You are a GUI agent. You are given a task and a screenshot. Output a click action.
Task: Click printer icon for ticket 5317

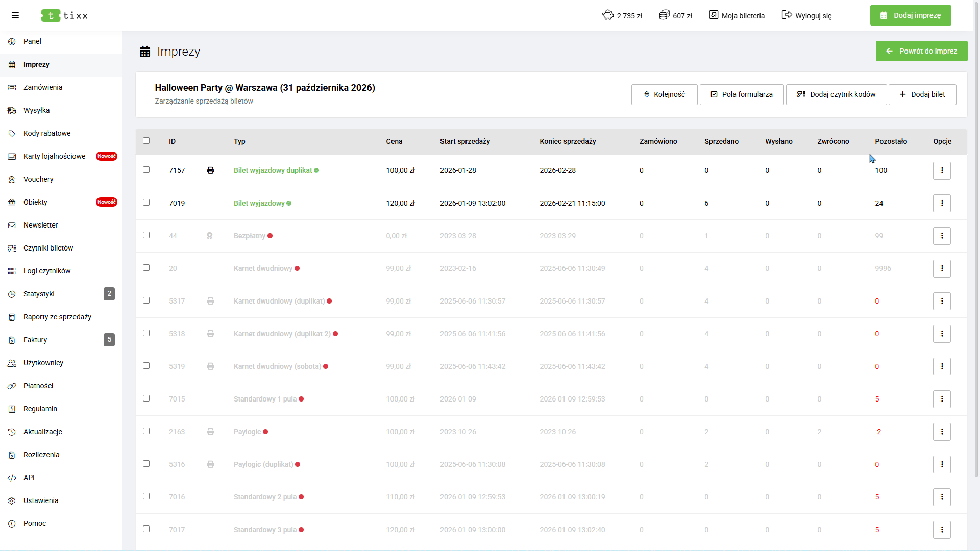[210, 301]
